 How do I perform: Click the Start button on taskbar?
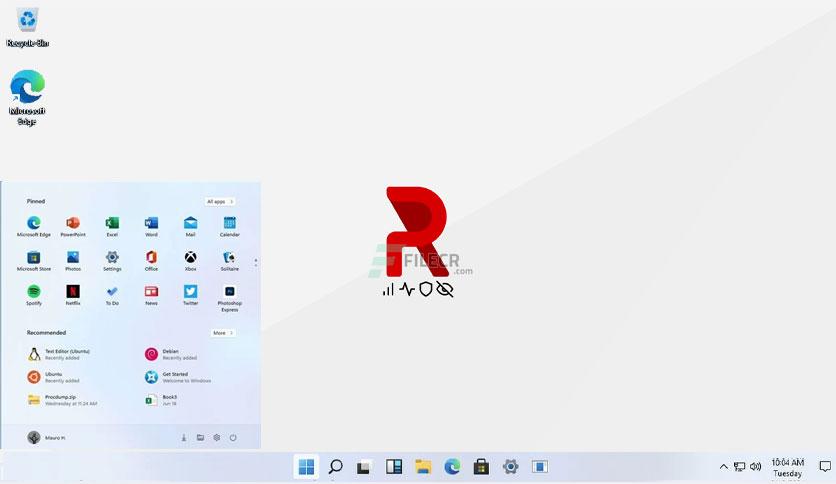(306, 467)
